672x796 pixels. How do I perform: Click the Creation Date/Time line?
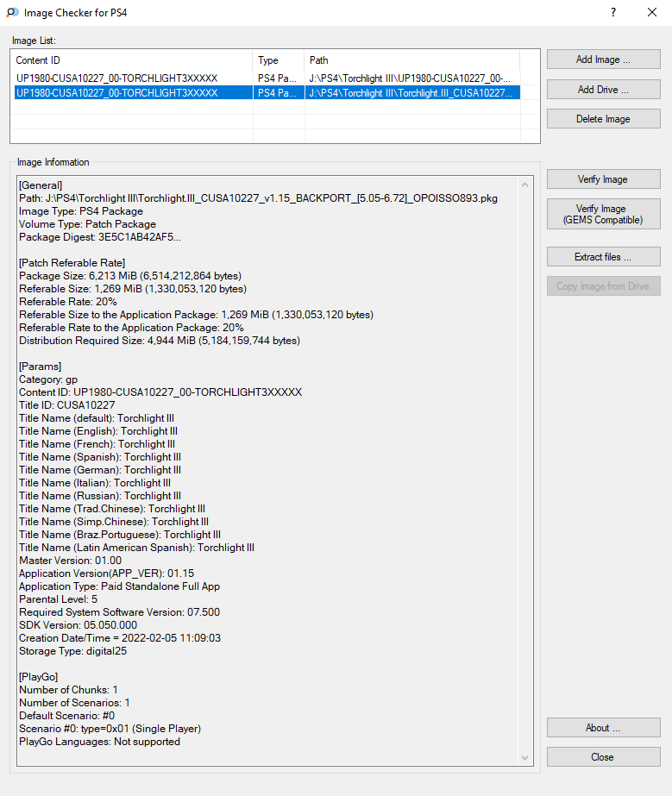pyautogui.click(x=120, y=637)
